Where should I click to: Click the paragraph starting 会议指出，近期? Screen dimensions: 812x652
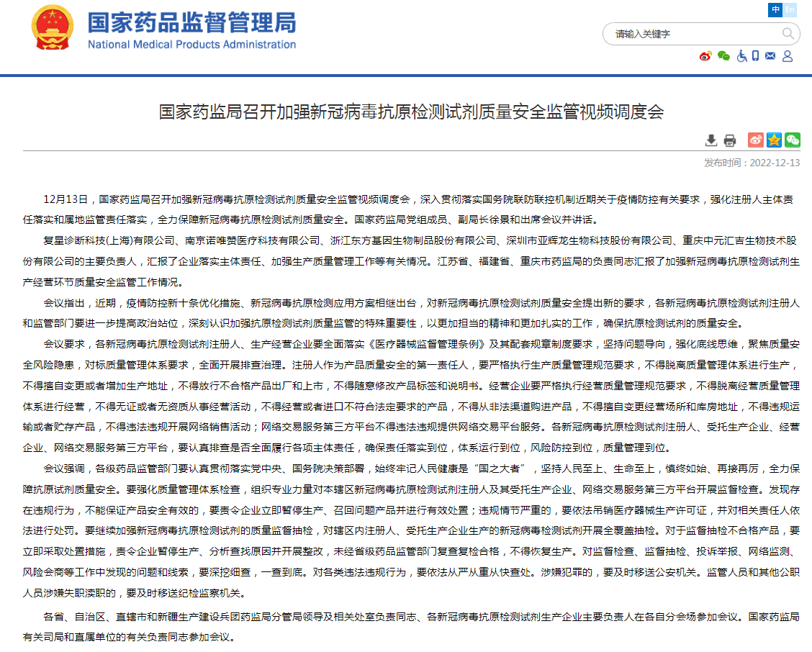pos(411,313)
